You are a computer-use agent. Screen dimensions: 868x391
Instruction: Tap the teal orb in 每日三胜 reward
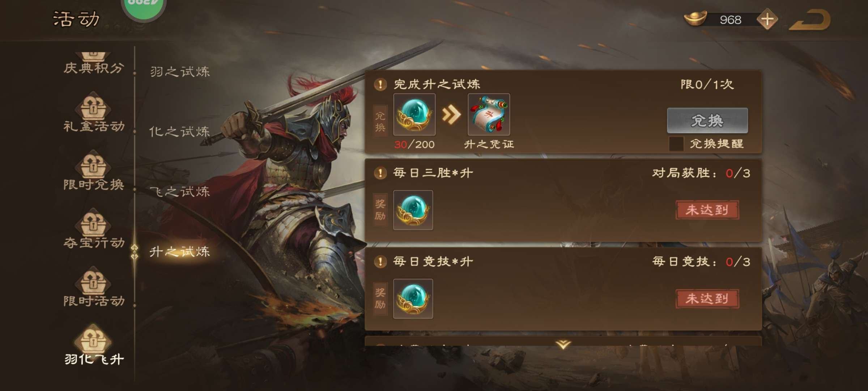point(413,210)
